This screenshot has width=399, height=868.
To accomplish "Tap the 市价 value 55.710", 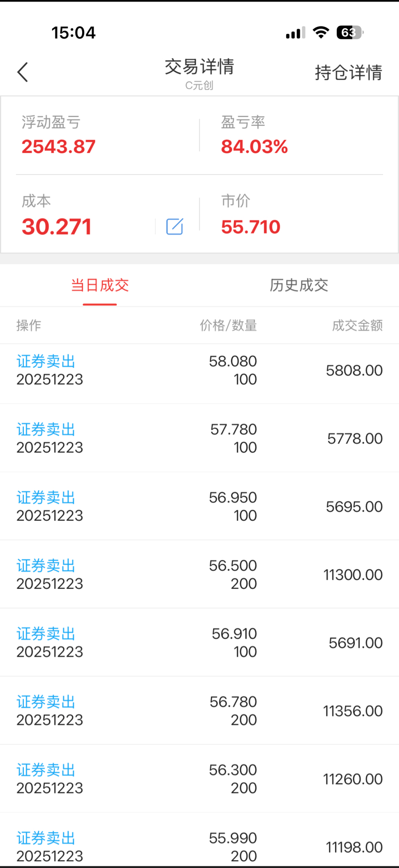I will click(251, 227).
